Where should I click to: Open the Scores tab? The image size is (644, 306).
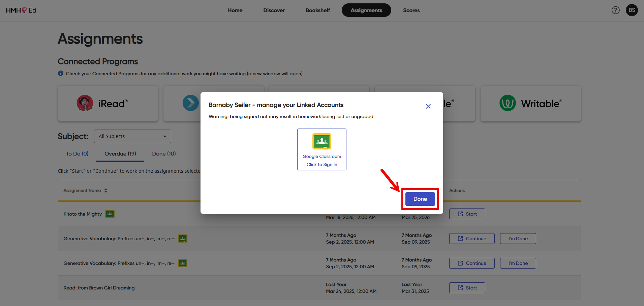click(x=411, y=10)
